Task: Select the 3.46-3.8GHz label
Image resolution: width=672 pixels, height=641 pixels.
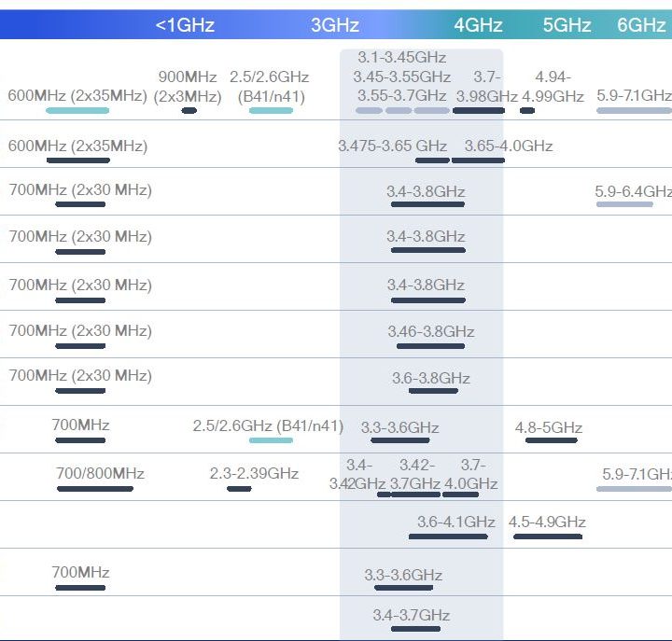Action: (430, 331)
